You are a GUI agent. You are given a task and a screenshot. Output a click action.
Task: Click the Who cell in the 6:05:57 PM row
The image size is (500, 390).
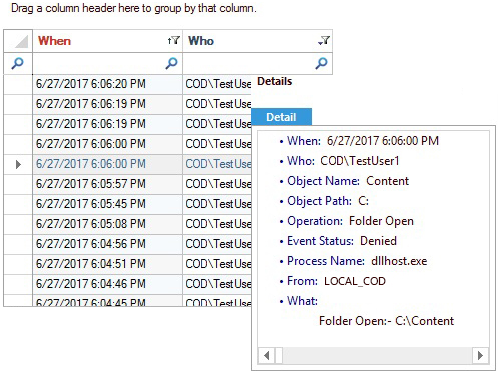click(217, 184)
